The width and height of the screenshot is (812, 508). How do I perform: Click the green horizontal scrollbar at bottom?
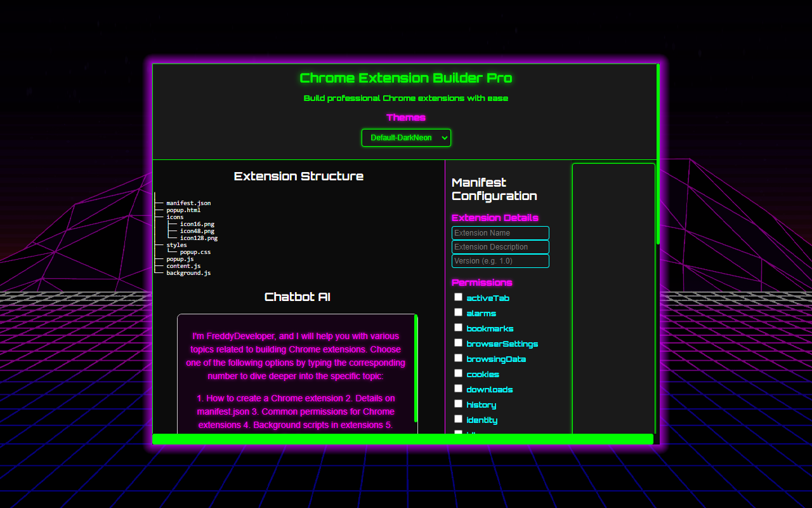point(403,439)
